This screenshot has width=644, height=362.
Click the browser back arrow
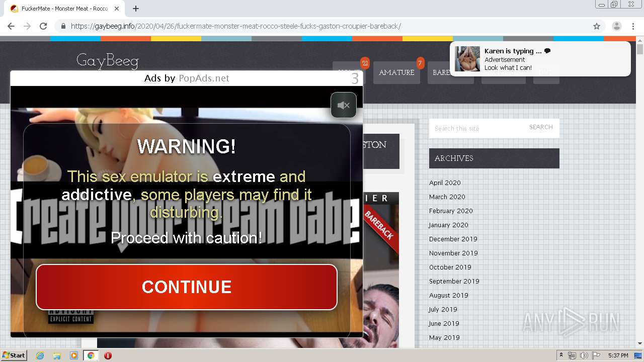[x=11, y=26]
